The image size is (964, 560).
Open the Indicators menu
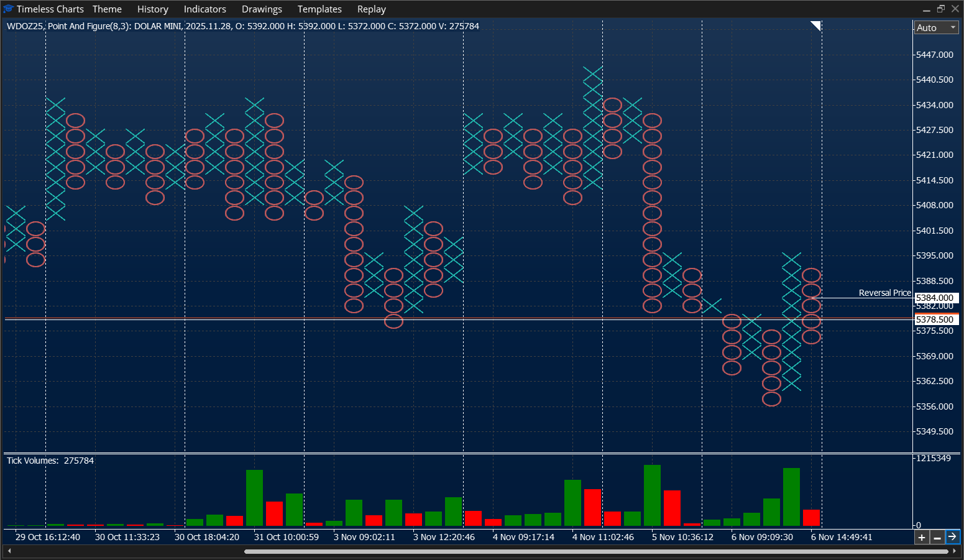[204, 9]
